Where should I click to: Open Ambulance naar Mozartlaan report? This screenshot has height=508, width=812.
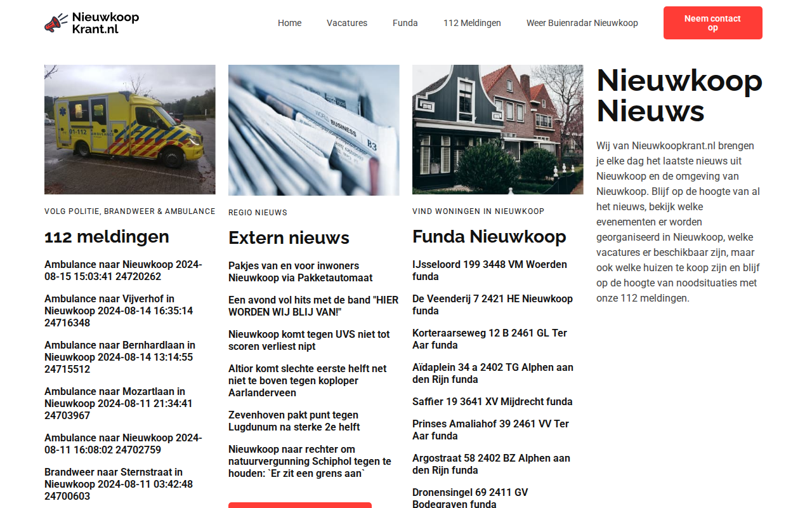click(119, 403)
